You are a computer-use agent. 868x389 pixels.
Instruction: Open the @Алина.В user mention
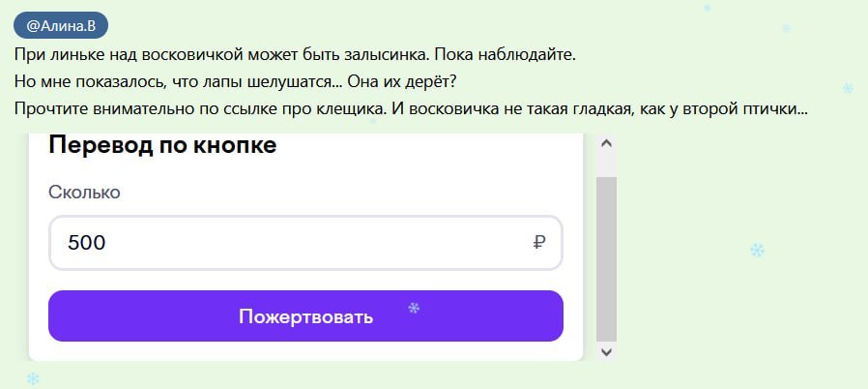61,26
